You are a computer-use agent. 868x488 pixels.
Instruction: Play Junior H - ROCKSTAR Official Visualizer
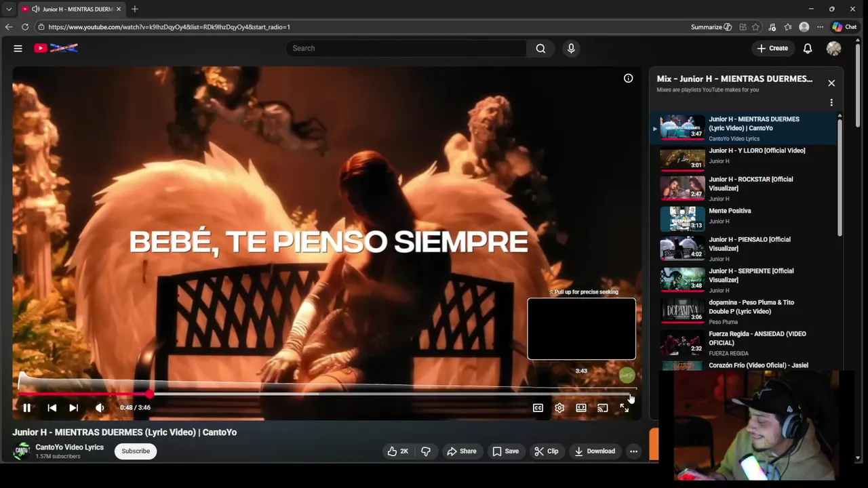745,188
